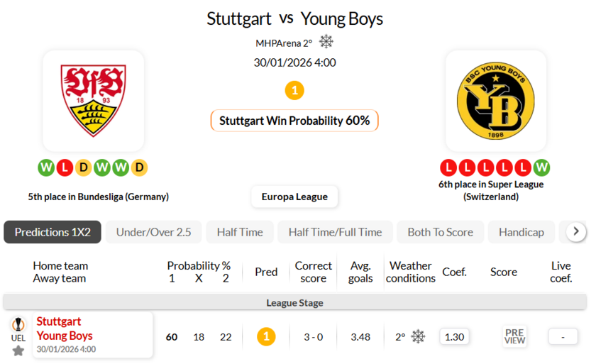Click the Europa League button

point(294,197)
